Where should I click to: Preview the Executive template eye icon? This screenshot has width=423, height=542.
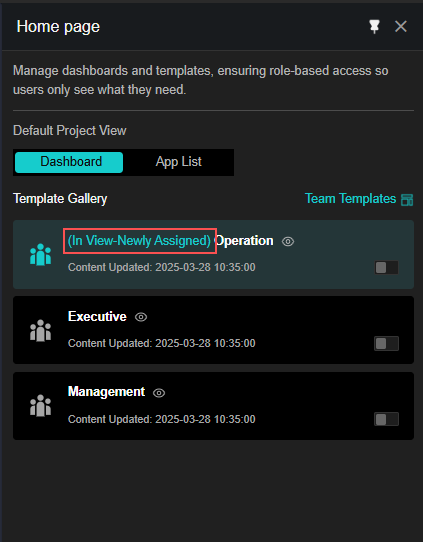tap(141, 317)
